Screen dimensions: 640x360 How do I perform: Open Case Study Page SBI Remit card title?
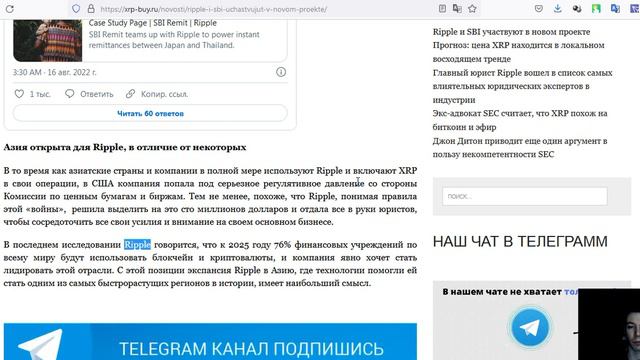coord(153,23)
